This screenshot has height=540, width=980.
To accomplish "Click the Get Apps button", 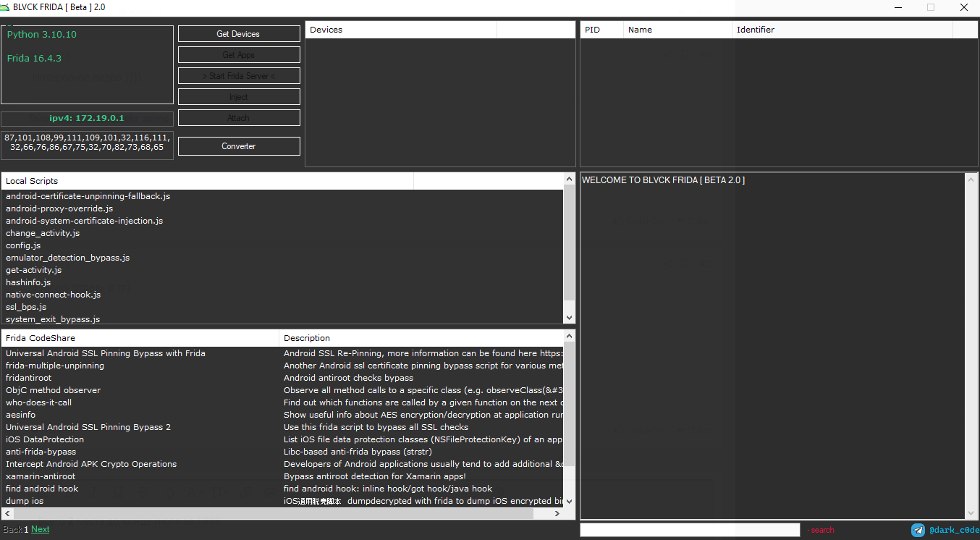I will click(x=239, y=55).
